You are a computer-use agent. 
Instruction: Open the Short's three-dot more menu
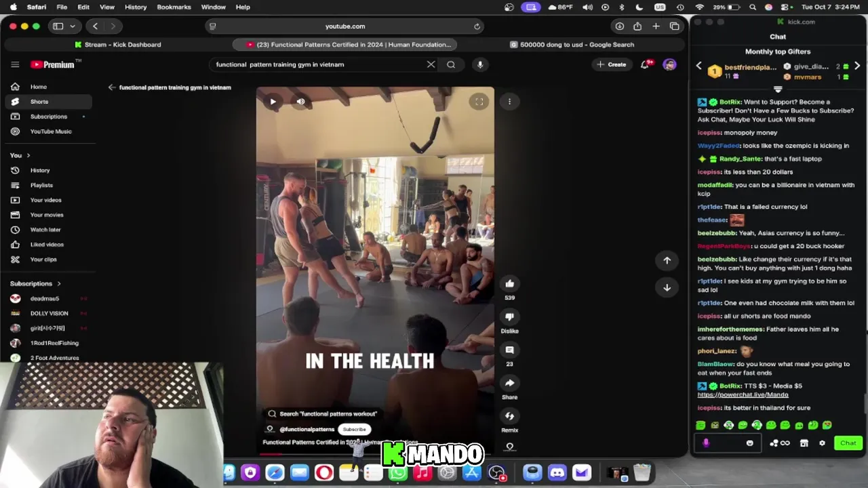tap(509, 102)
